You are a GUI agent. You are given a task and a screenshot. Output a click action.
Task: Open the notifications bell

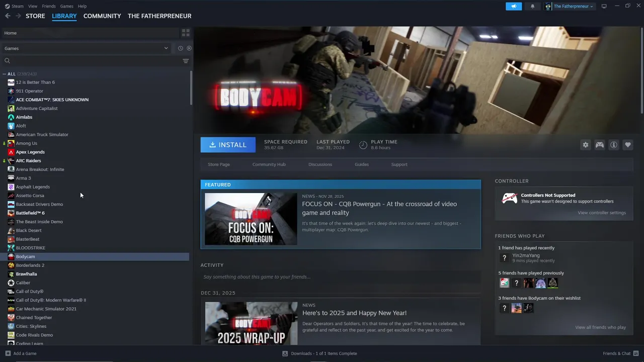click(532, 6)
